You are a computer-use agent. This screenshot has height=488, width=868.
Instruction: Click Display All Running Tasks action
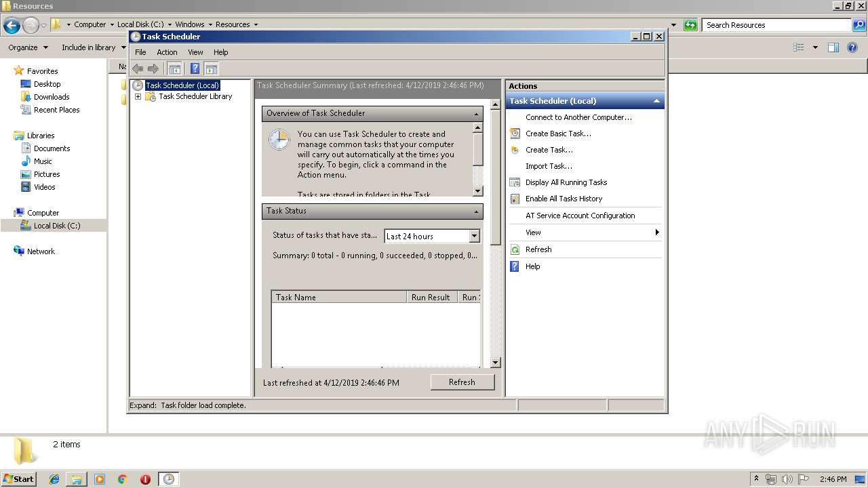(566, 182)
